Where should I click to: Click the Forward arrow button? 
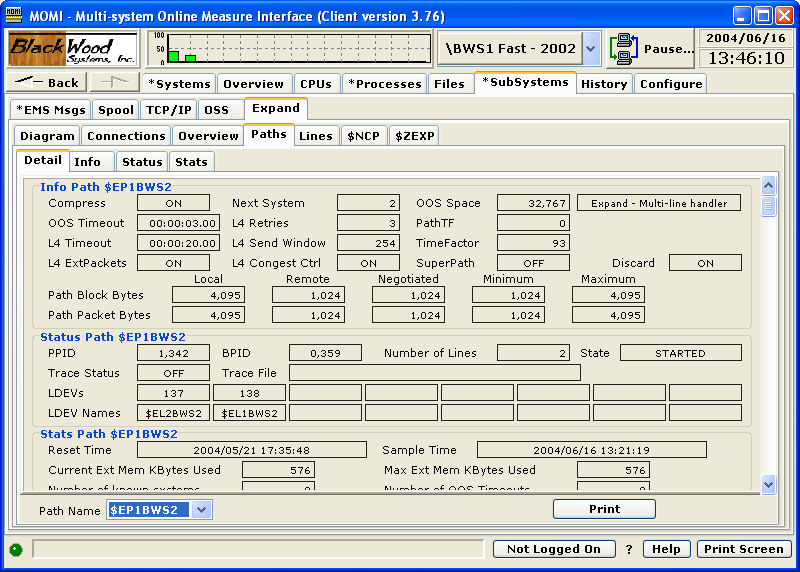[x=116, y=83]
